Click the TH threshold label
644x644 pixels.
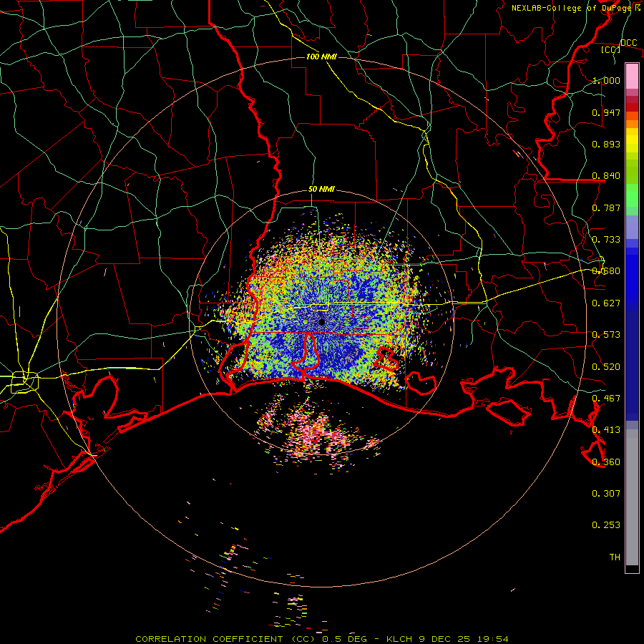[615, 557]
